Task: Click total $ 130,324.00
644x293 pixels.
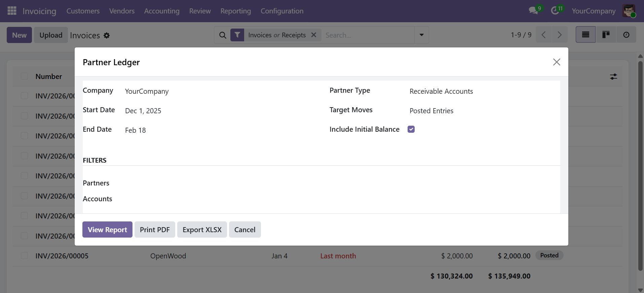Action: pyautogui.click(x=452, y=276)
